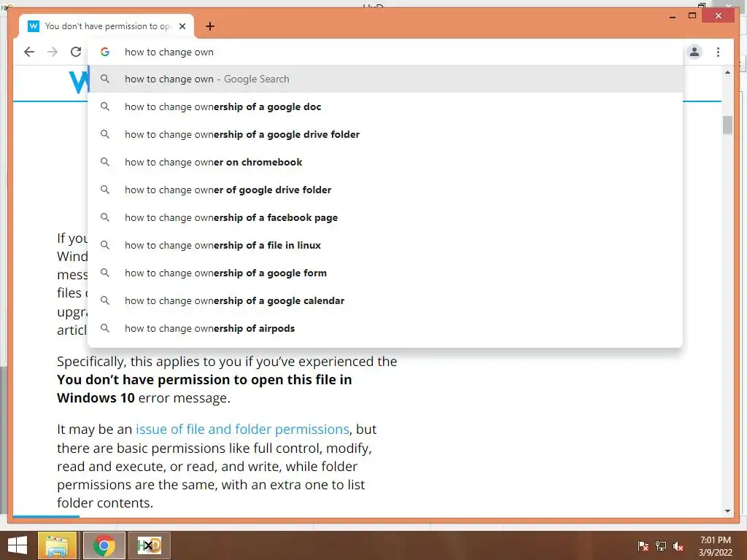
Task: Click the muted volume tray icon
Action: click(x=678, y=545)
